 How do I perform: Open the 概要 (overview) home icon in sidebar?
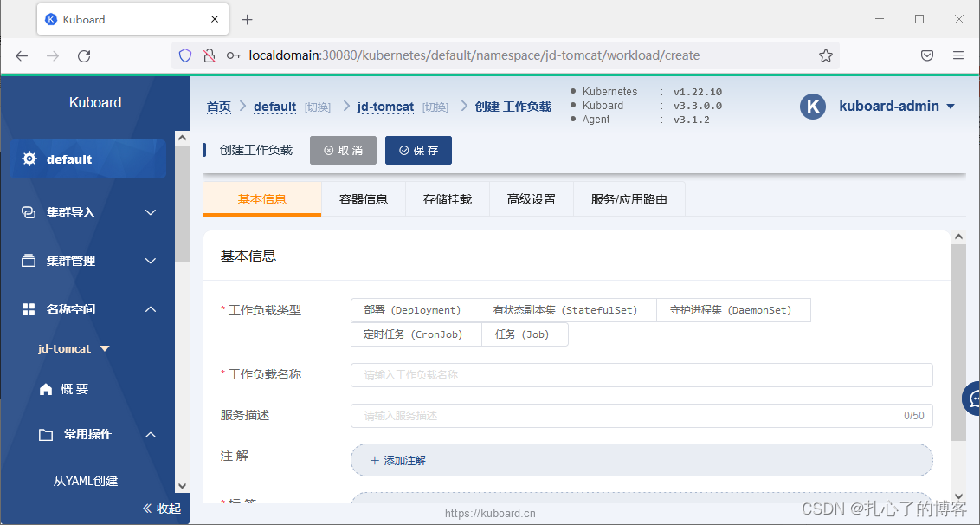46,388
